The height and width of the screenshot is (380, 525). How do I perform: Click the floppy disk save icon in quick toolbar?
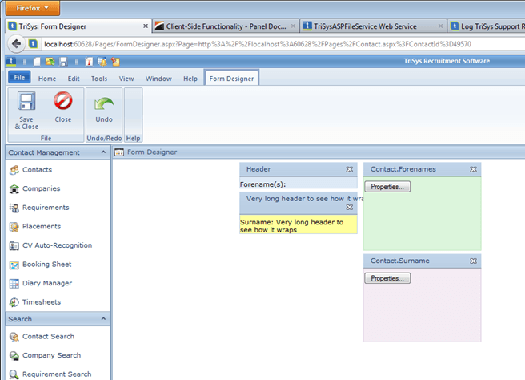(63, 62)
